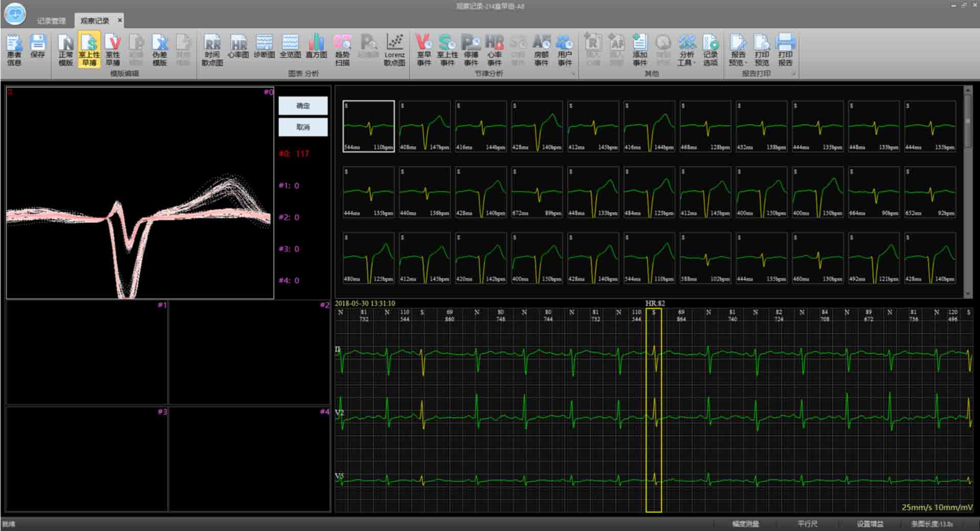Image resolution: width=980 pixels, height=531 pixels.
Task: Select the beat thumbnail 672ms 89bpm
Action: click(537, 192)
